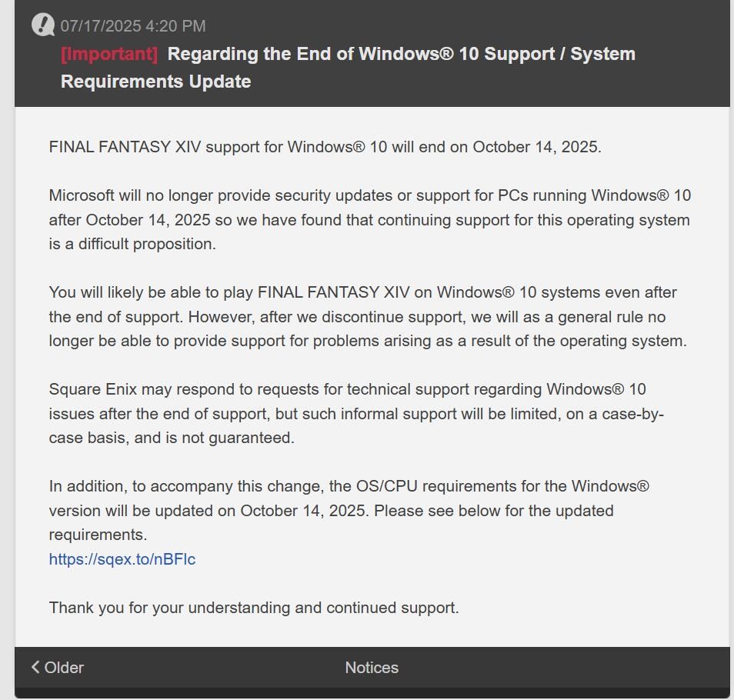Screen dimensions: 734x700
Task: Click the line starting "longer be able to provide"
Action: pos(367,341)
